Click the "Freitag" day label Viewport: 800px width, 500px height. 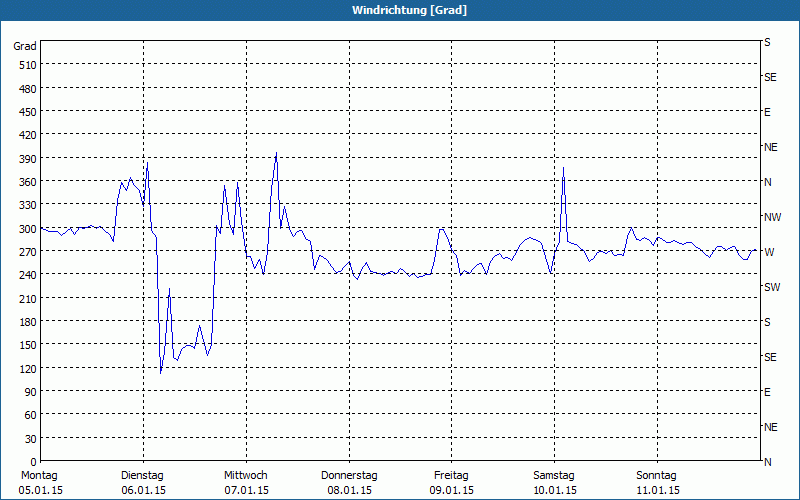click(452, 476)
